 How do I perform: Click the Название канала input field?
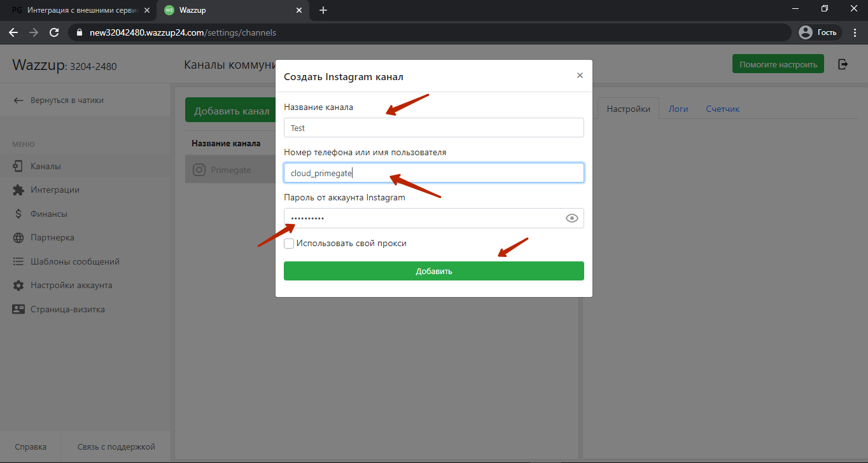433,127
